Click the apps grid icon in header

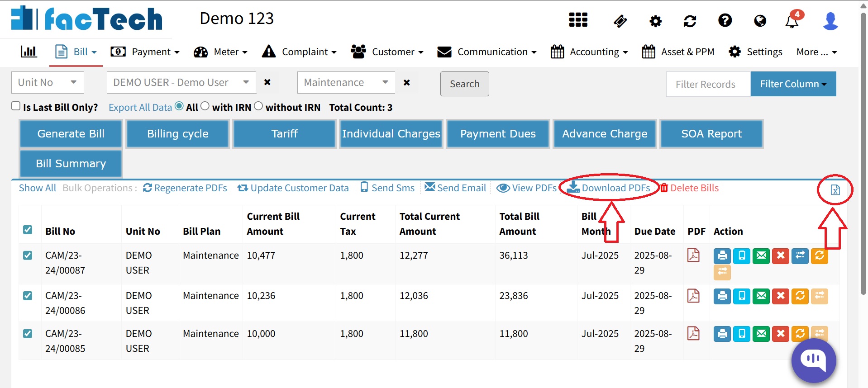coord(578,20)
